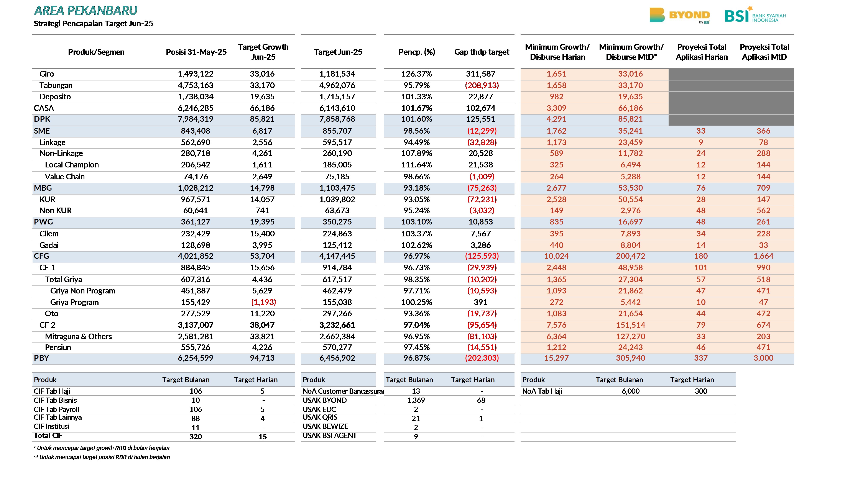Viewport: 868px width, 488px height.
Task: Select the Oto row label
Action: point(52,314)
